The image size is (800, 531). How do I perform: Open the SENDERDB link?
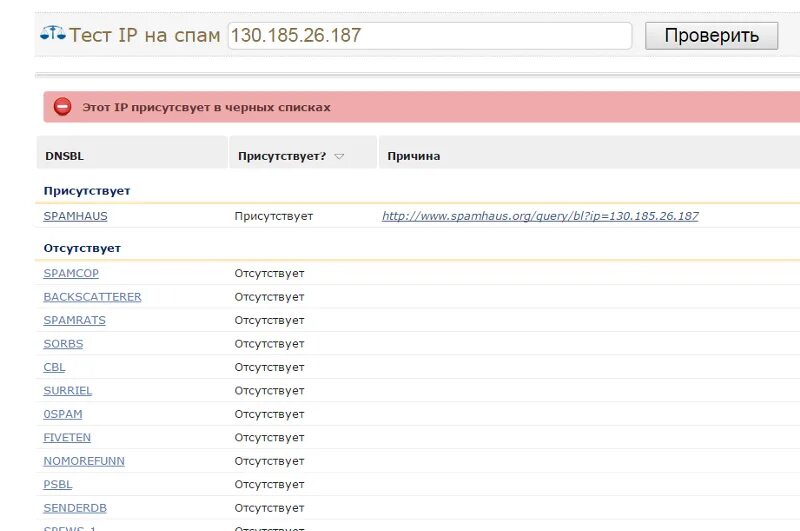pyautogui.click(x=75, y=508)
